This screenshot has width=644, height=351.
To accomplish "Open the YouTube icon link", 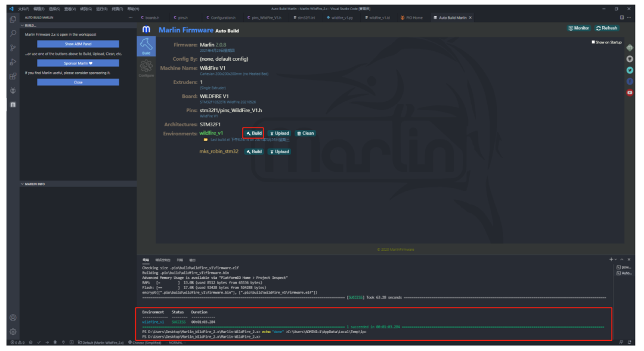I will [x=630, y=92].
